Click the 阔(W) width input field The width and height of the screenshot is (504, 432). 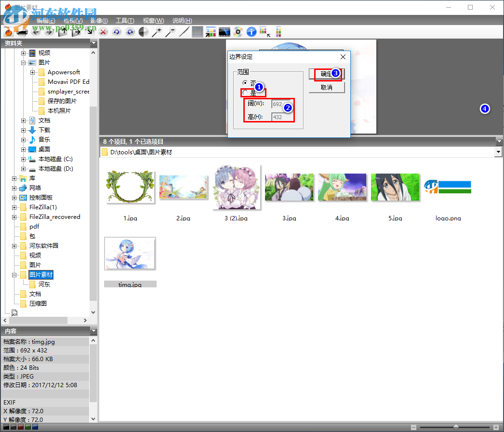281,104
